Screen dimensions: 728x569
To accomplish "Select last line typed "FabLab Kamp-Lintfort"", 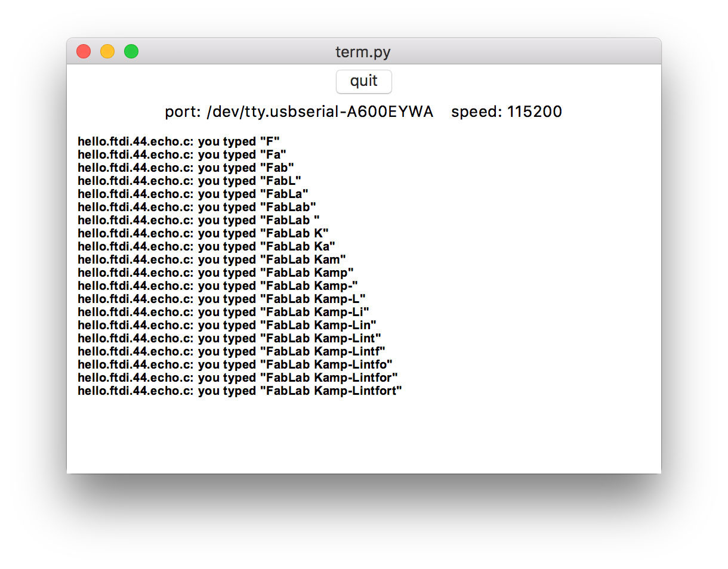I will point(240,391).
